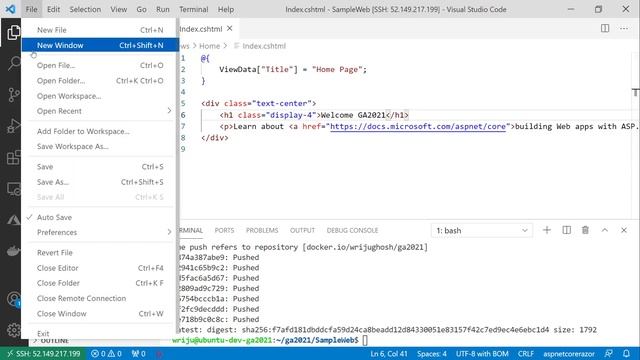Open the Help menu
This screenshot has width=640, height=360.
pyautogui.click(x=226, y=9)
